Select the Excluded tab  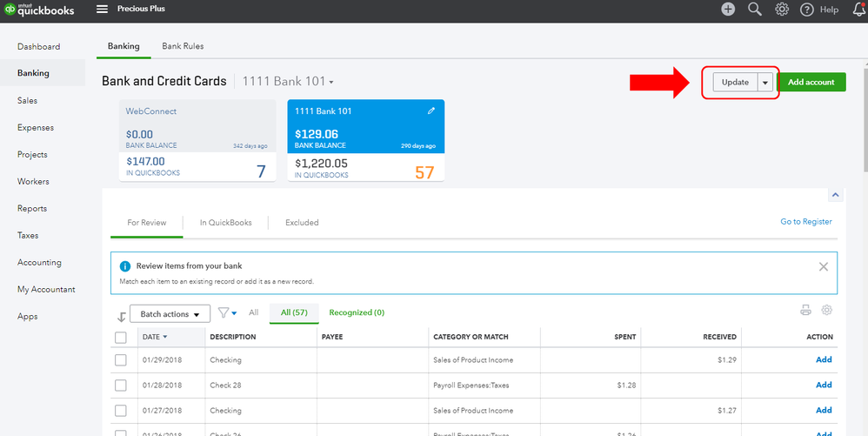(302, 223)
